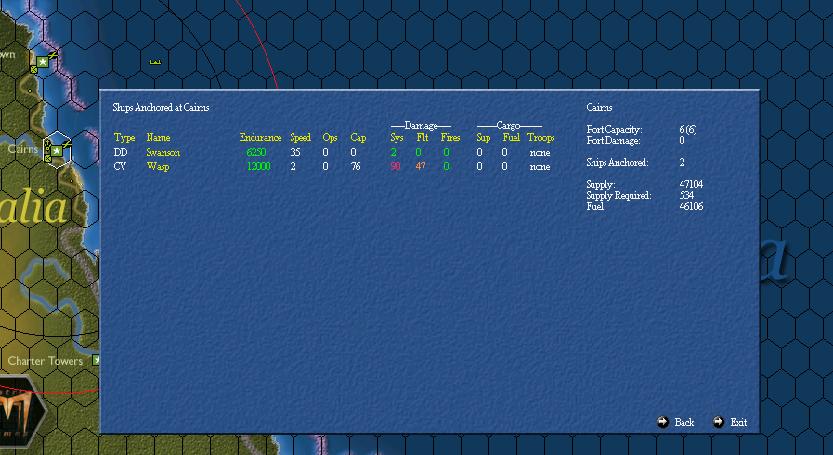Viewport: 833px width, 455px height.
Task: Click the Fuel cargo column header
Action: click(511, 138)
